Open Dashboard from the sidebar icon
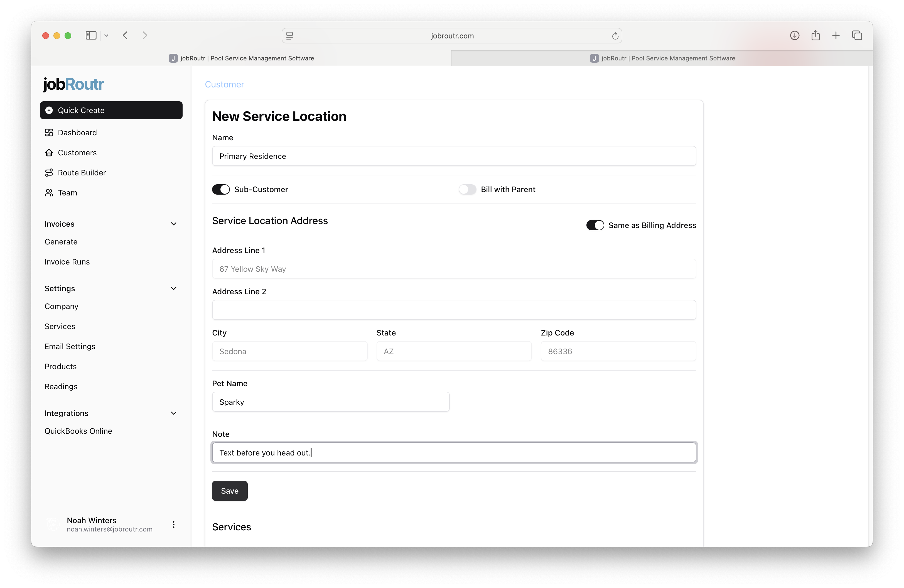 coord(49,133)
